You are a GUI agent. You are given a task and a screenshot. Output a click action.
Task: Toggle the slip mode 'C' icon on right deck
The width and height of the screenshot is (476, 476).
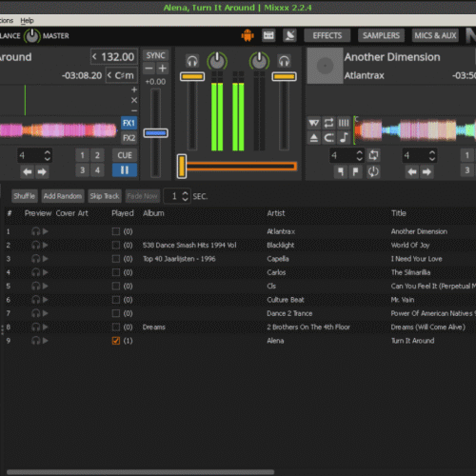[x=328, y=138]
